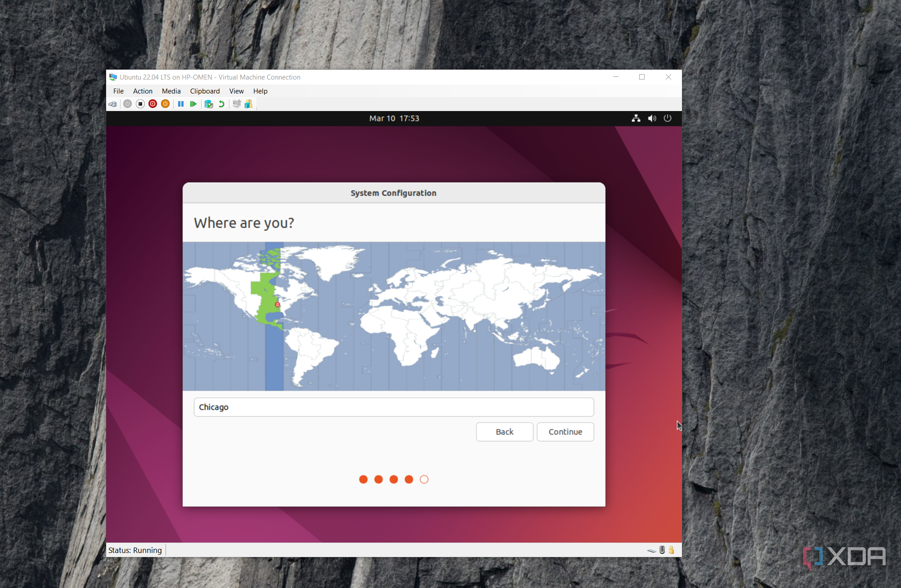
Task: Click the last hollow progress dot
Action: [x=424, y=480]
